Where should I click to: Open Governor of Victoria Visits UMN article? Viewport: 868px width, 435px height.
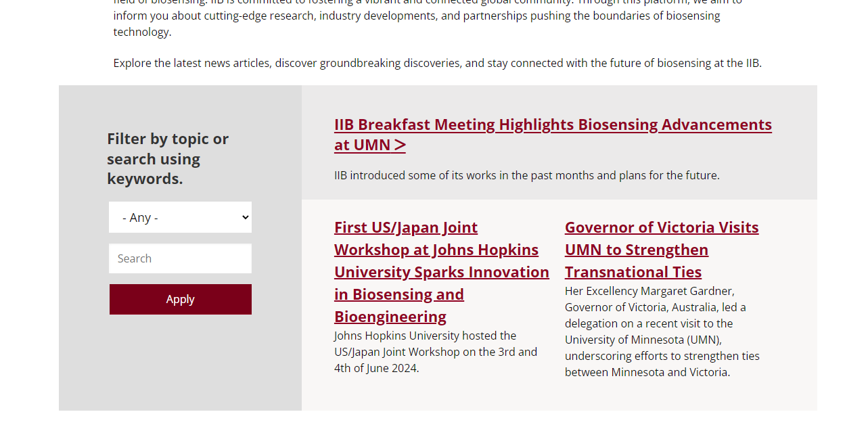click(661, 227)
